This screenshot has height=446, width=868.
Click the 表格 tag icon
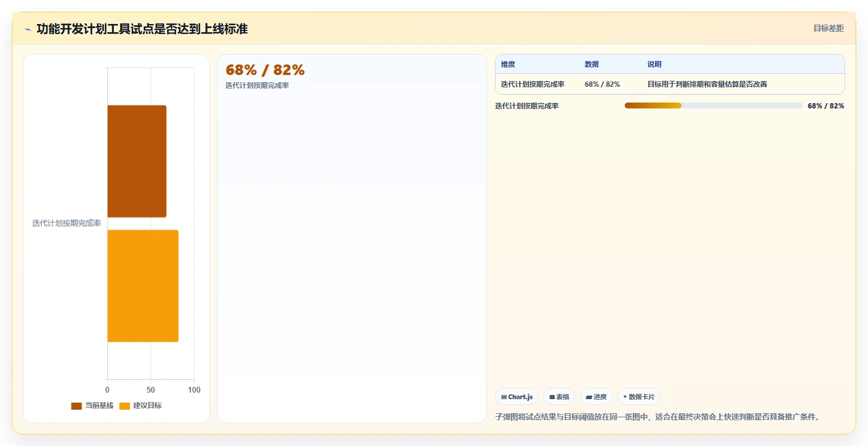552,397
